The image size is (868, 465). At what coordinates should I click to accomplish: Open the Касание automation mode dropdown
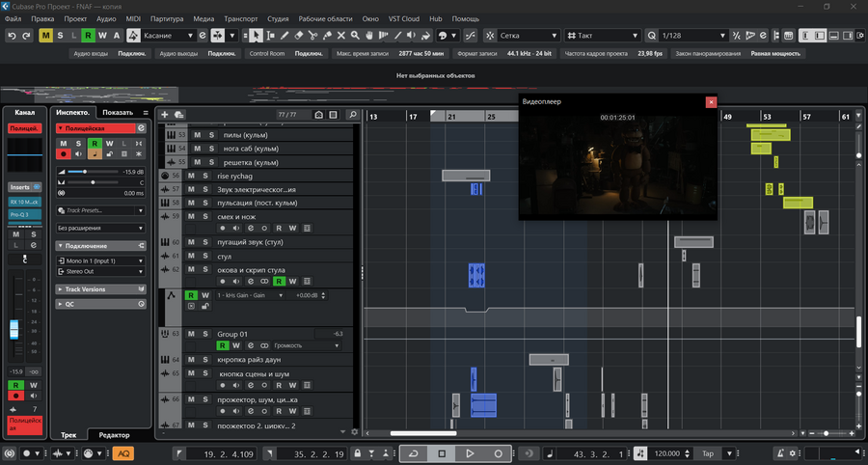168,36
